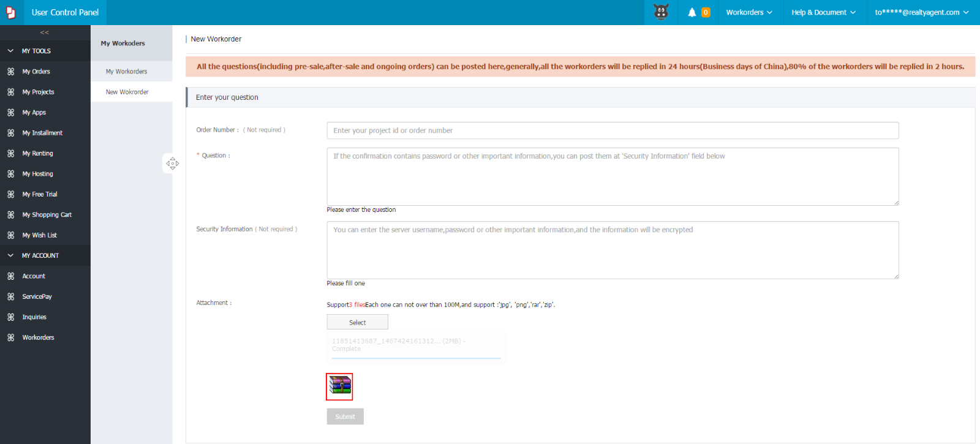Click the icon beside My Hosting

click(x=11, y=174)
